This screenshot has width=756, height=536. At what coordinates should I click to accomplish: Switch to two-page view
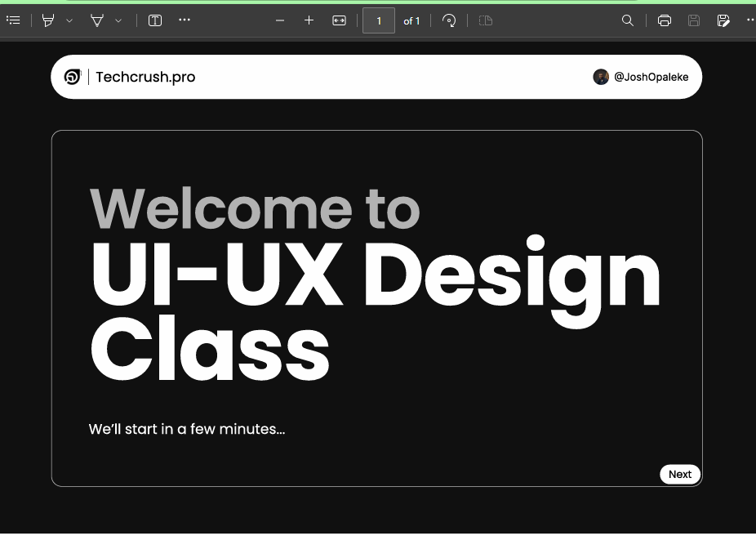tap(485, 20)
